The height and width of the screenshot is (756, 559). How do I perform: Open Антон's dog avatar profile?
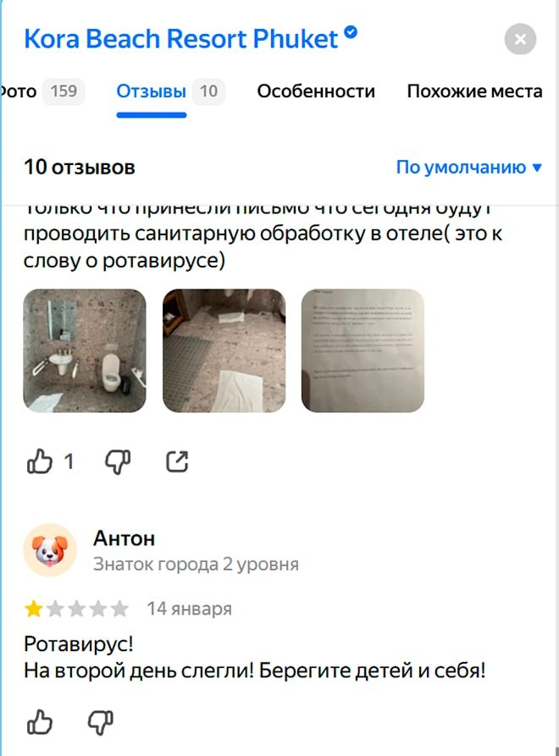(50, 550)
